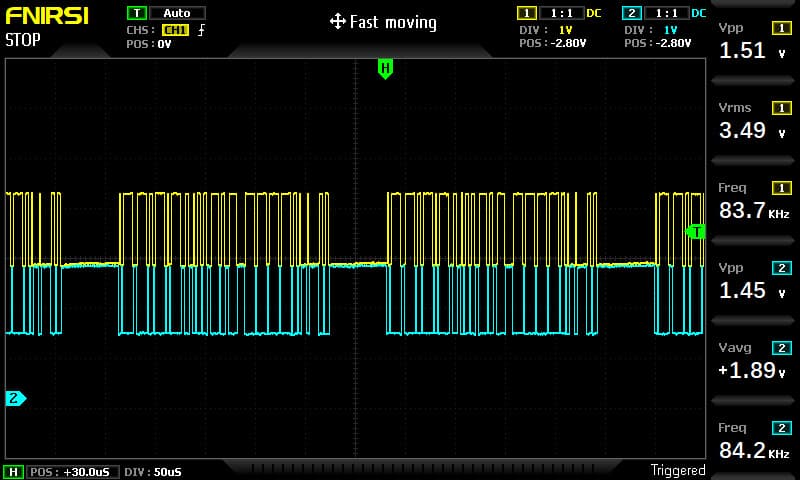Toggle the rising edge trigger icon
Image resolution: width=800 pixels, height=480 pixels.
[x=202, y=30]
